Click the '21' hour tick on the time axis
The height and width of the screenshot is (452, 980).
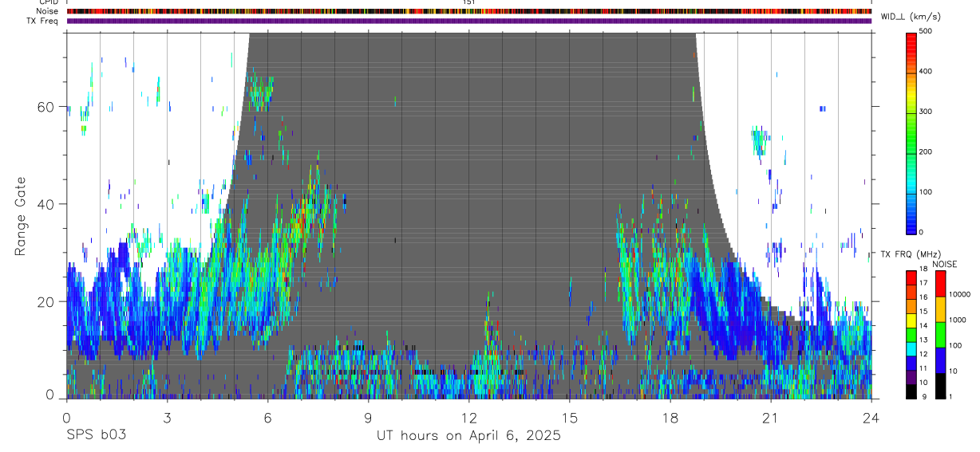(770, 418)
